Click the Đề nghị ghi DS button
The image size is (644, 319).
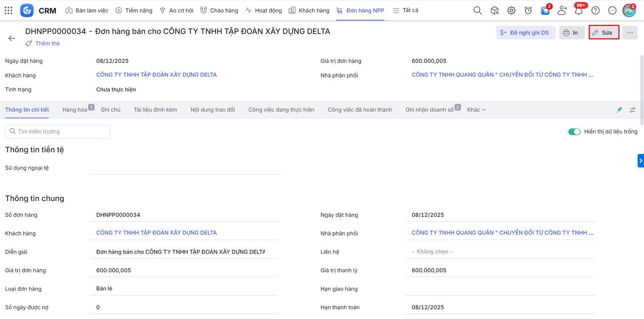click(526, 33)
